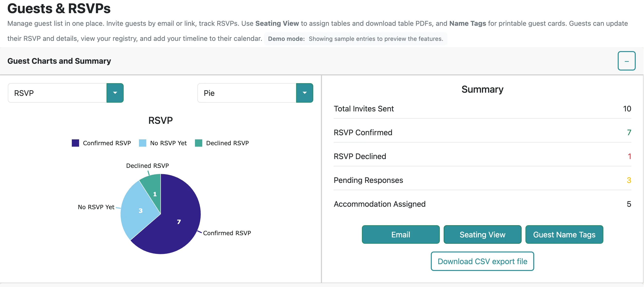Image resolution: width=644 pixels, height=287 pixels.
Task: Open the Seating View
Action: coord(482,234)
